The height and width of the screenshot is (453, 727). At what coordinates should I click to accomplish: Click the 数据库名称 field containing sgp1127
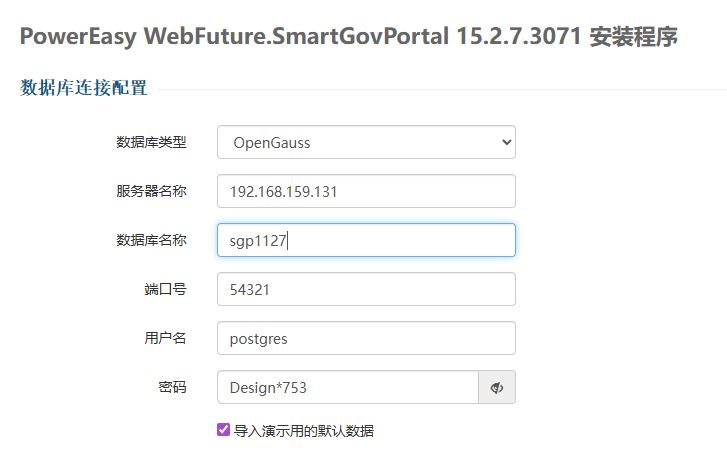[365, 240]
